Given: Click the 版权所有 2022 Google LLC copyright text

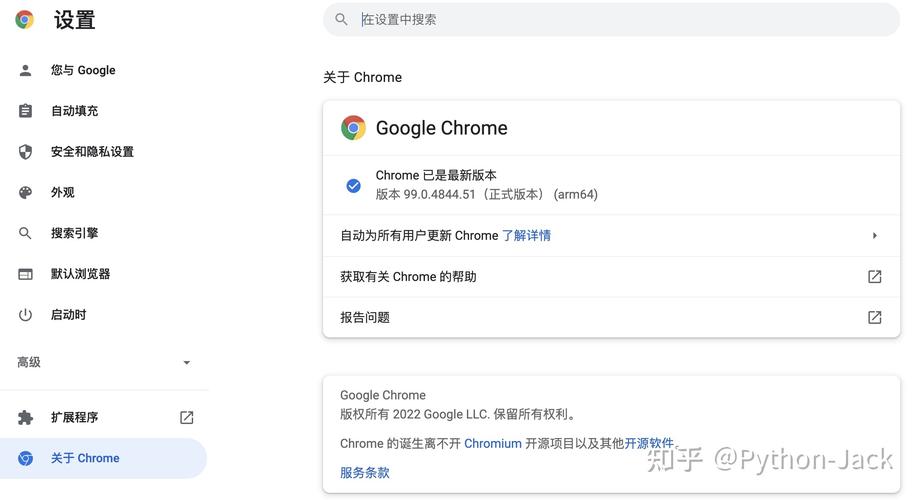Looking at the screenshot, I should tap(459, 414).
